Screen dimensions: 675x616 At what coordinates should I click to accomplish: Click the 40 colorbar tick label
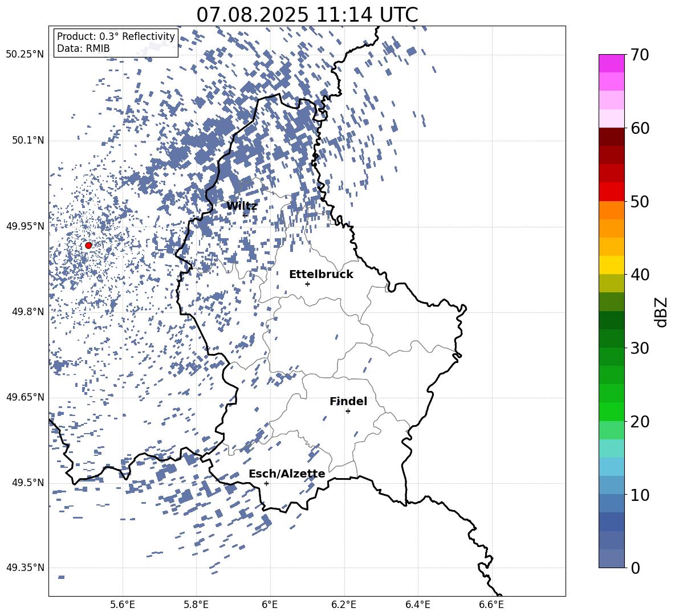coord(640,275)
